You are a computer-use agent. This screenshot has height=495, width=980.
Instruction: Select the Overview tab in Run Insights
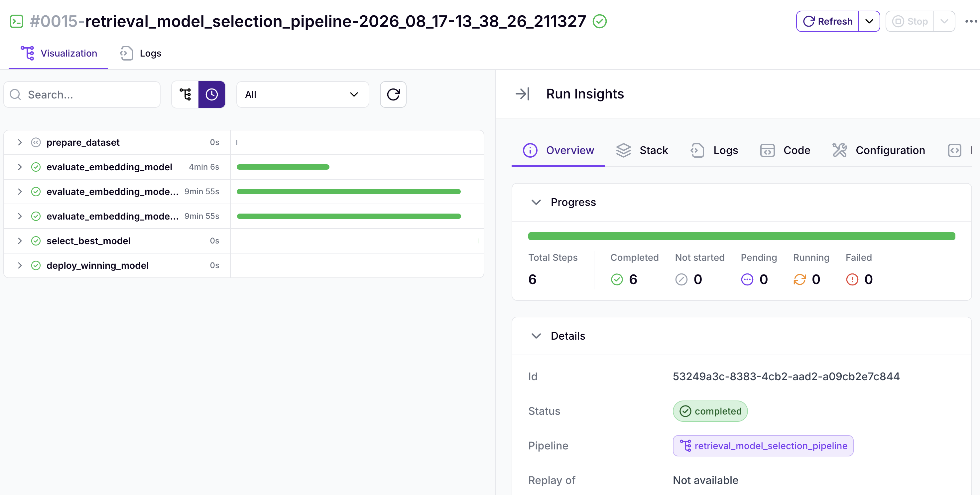pyautogui.click(x=558, y=150)
